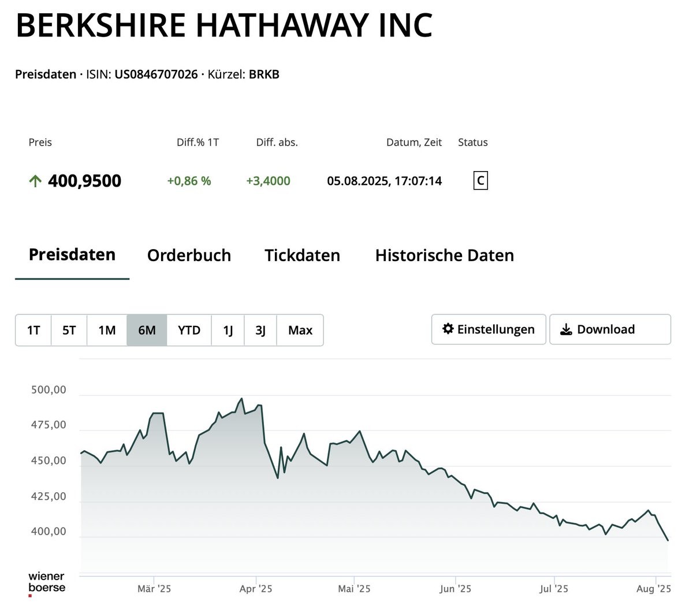This screenshot has height=616, width=693.
Task: Click the Diff. abs. column header
Action: [277, 142]
